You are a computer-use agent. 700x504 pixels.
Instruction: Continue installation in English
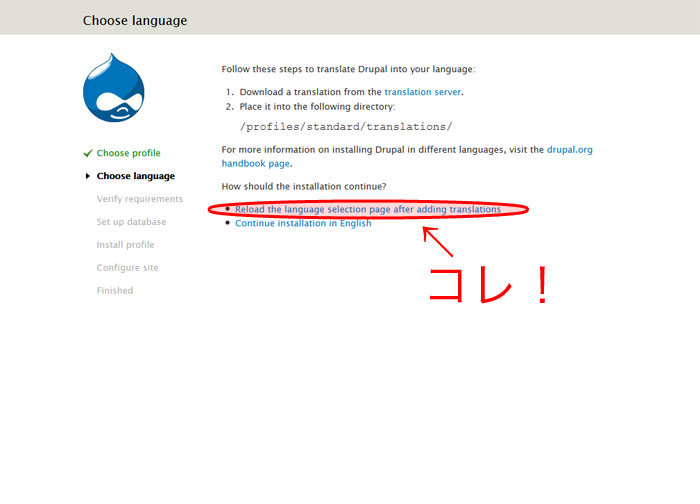pyautogui.click(x=303, y=223)
